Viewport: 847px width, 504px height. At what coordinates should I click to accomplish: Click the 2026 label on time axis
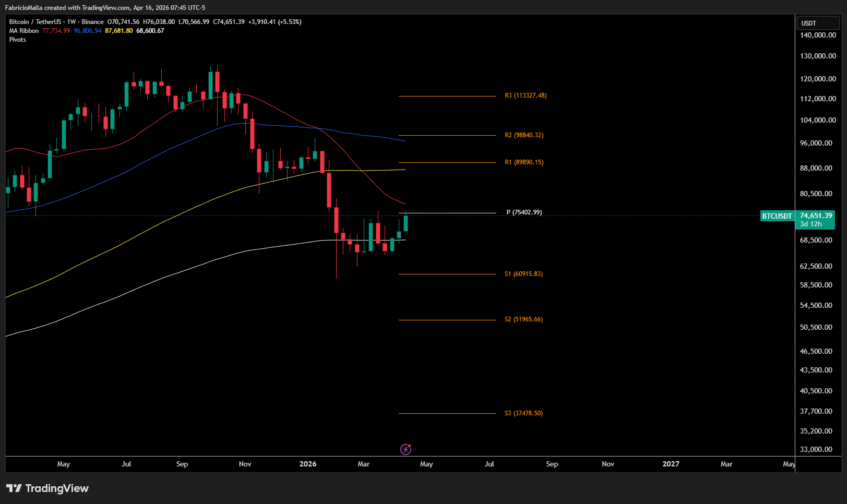pyautogui.click(x=308, y=464)
